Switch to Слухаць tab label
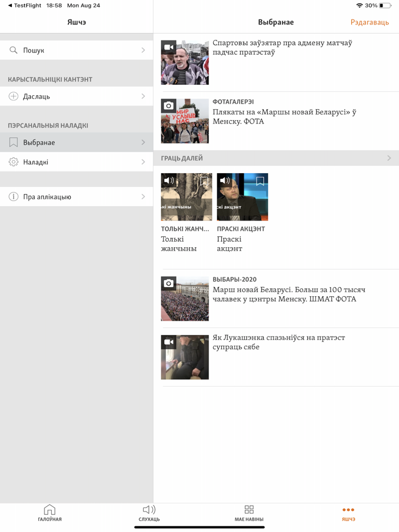 [x=149, y=519]
